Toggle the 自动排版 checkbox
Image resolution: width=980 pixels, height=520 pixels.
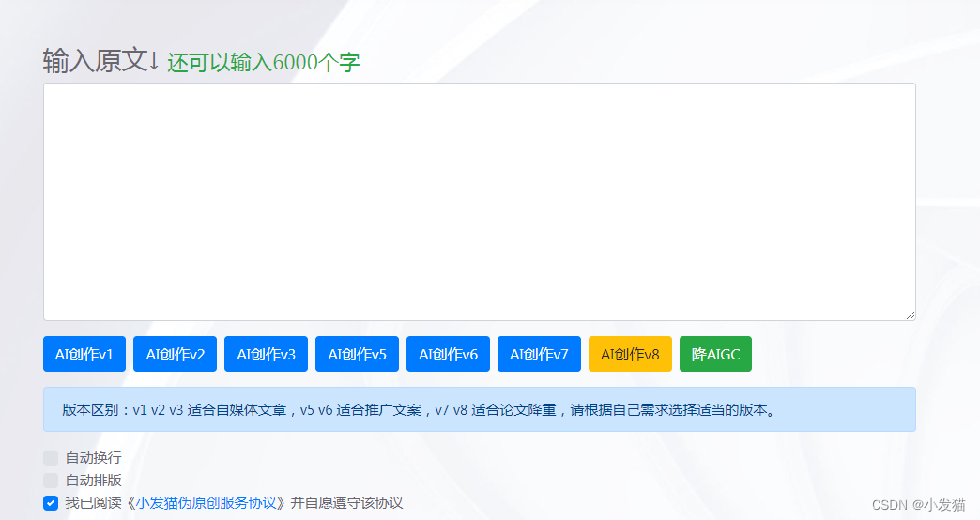click(x=51, y=481)
